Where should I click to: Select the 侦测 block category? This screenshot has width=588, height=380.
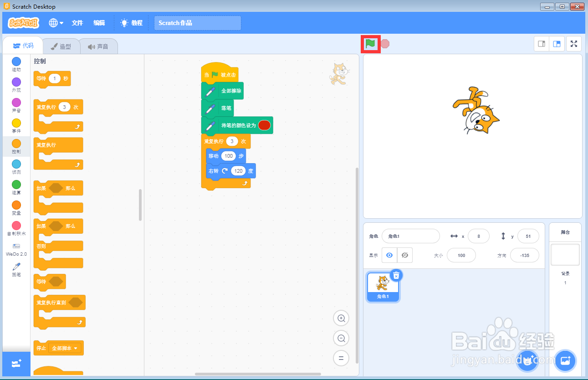click(x=16, y=167)
